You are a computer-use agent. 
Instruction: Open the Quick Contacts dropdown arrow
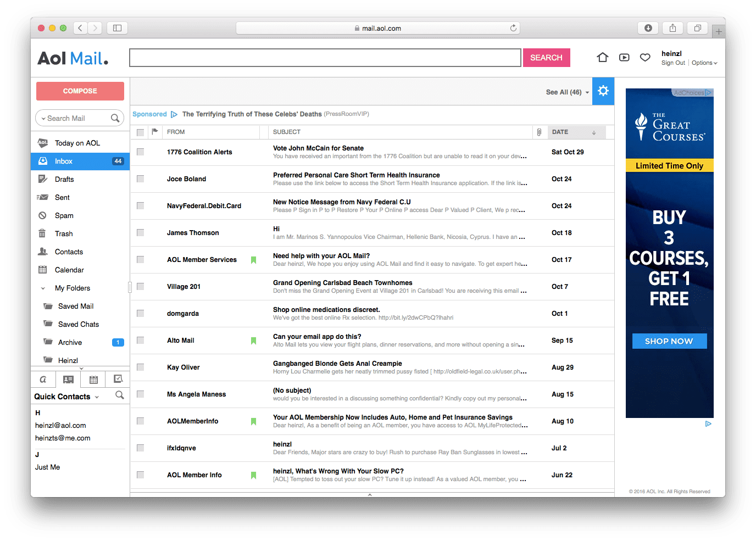[97, 397]
